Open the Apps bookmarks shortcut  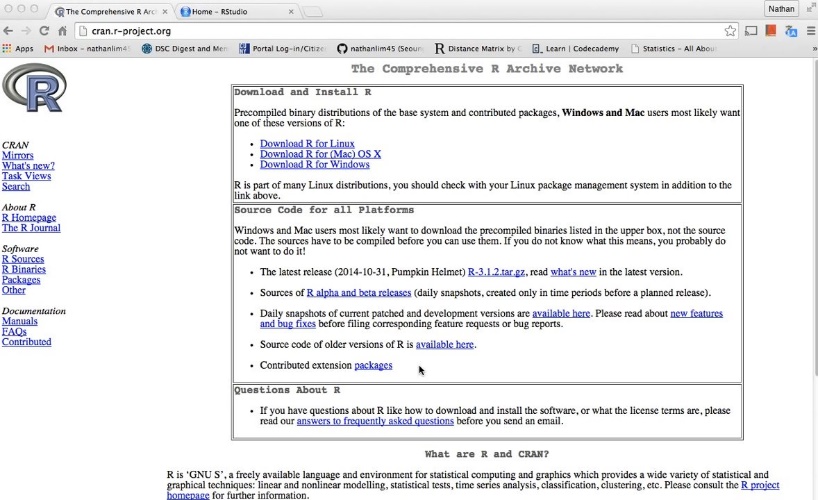(18, 49)
